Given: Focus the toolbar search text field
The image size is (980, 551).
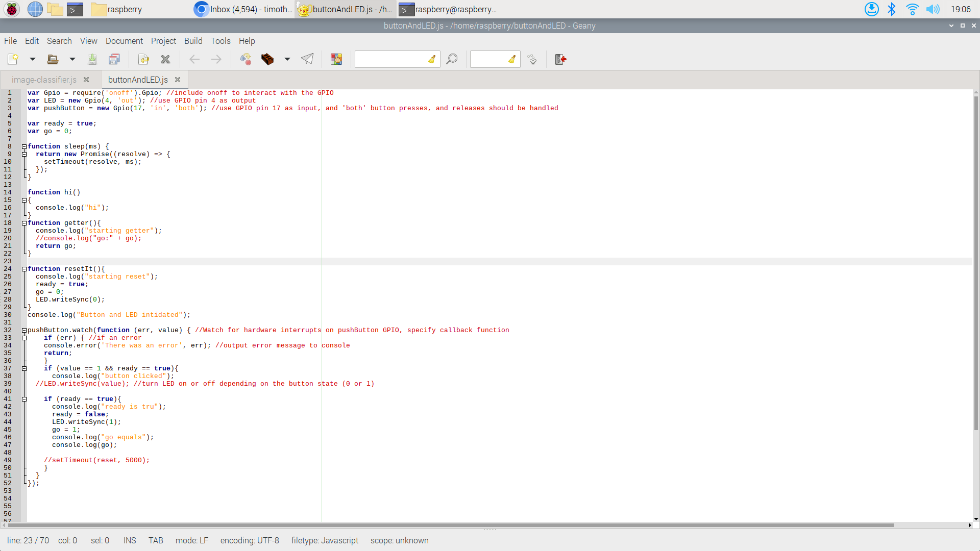Looking at the screenshot, I should 391,59.
